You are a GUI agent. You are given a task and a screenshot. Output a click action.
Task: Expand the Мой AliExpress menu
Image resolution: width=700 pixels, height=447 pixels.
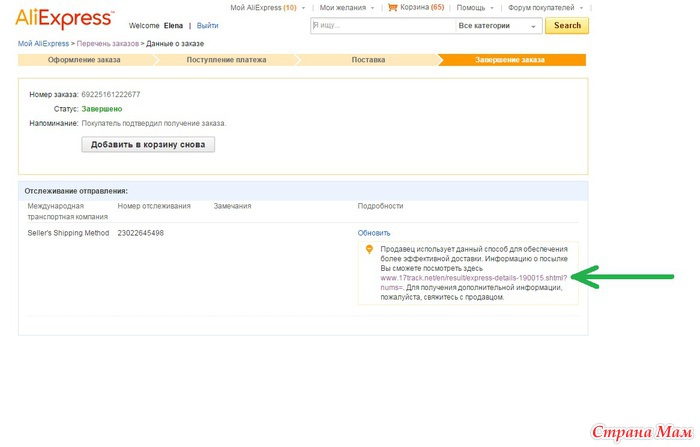pos(265,7)
